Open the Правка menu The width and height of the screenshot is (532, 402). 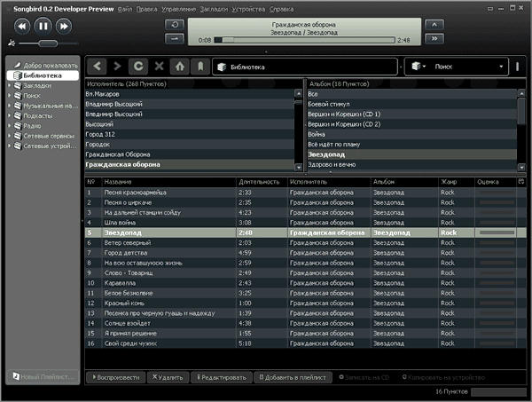pos(146,9)
